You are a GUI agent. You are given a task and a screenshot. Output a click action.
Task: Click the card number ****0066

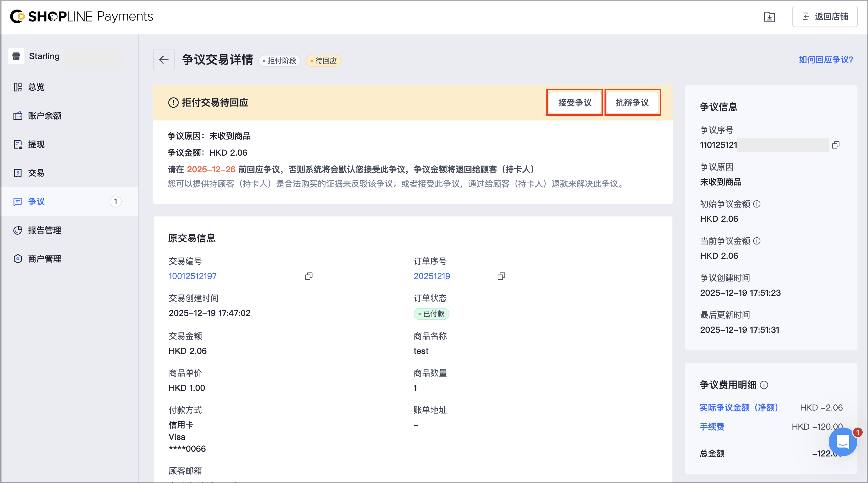(x=187, y=449)
